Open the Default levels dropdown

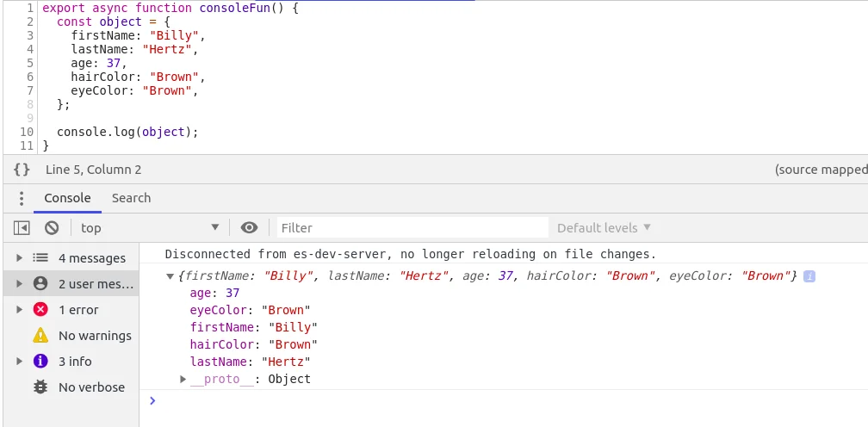(604, 228)
